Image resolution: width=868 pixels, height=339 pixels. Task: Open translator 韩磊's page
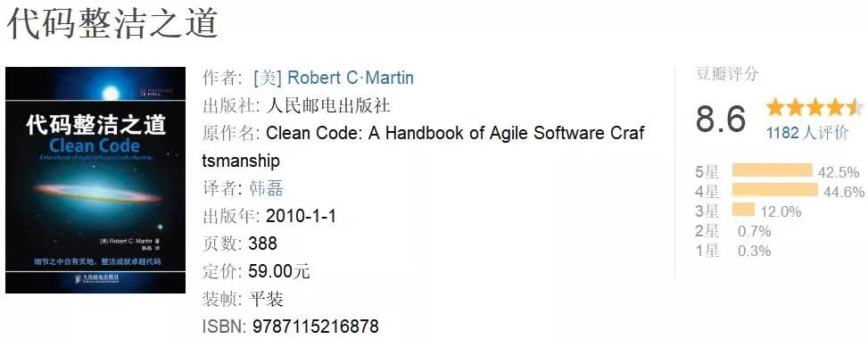pyautogui.click(x=266, y=188)
